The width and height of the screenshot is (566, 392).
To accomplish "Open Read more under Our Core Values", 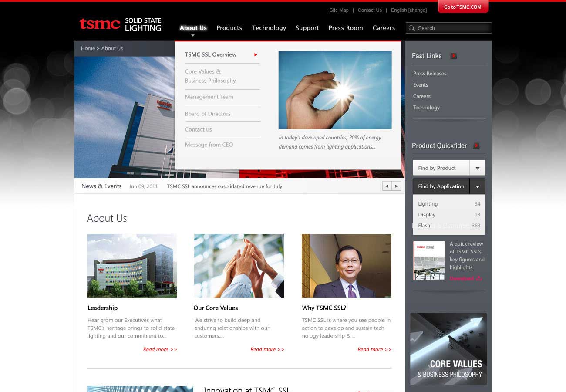I will [x=267, y=349].
